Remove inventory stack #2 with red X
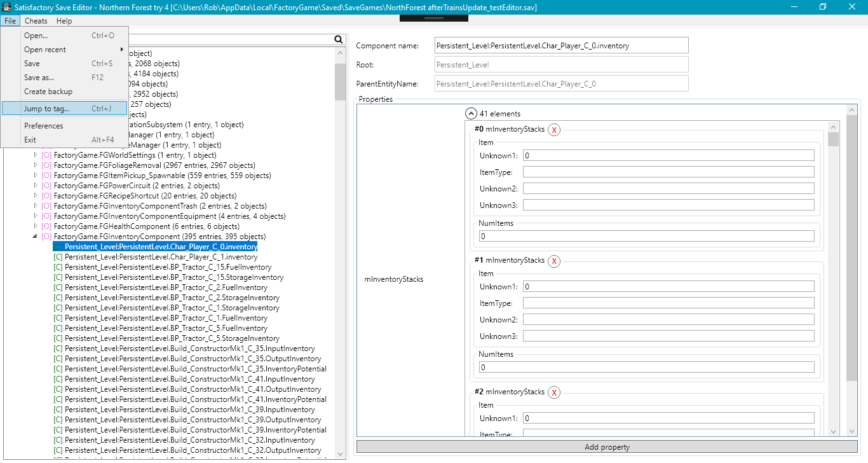 pyautogui.click(x=554, y=392)
